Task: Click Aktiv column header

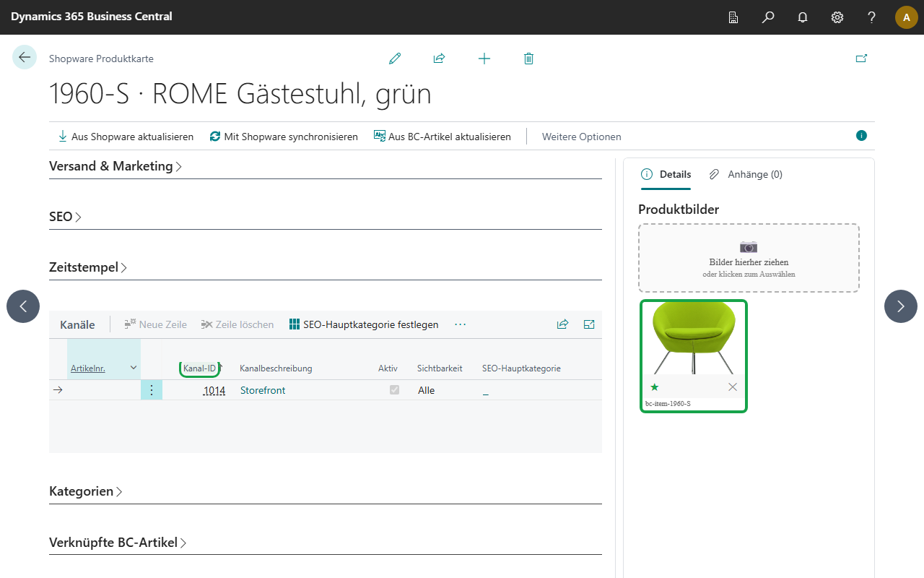Action: click(388, 368)
